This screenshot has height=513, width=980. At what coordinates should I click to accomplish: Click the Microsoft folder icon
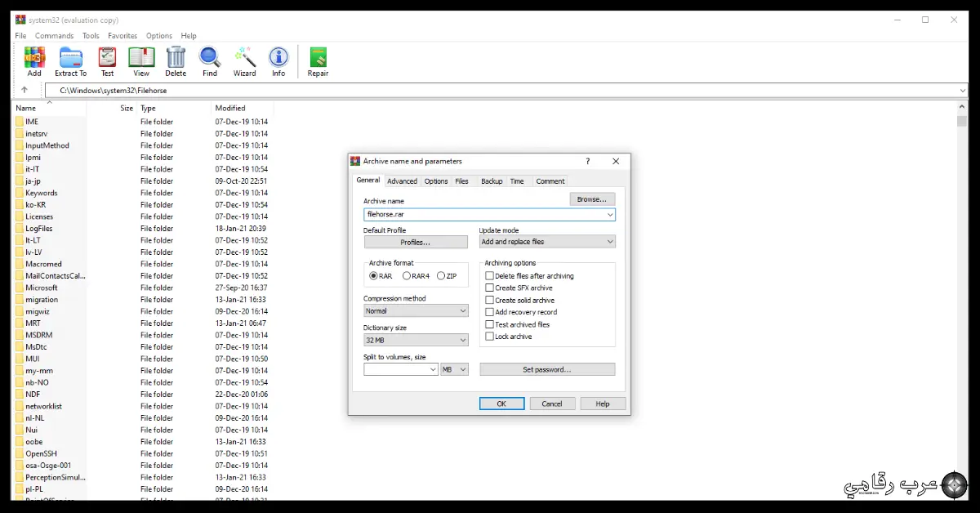coord(20,288)
